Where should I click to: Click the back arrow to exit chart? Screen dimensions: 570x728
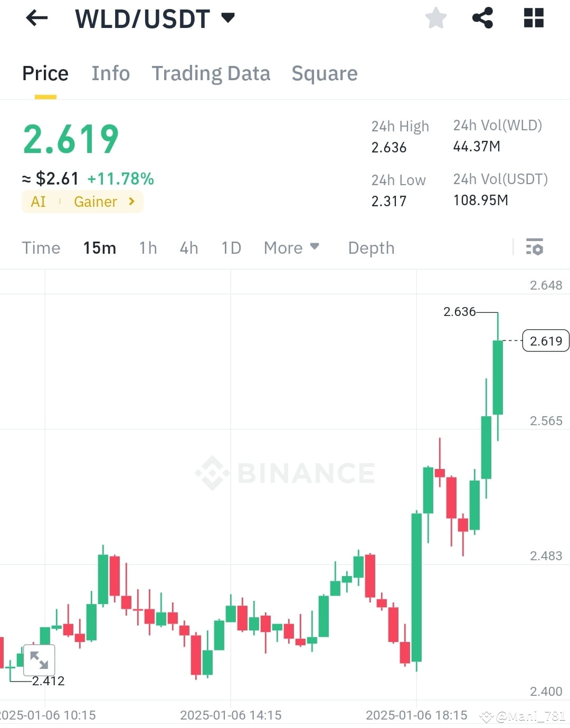[36, 18]
